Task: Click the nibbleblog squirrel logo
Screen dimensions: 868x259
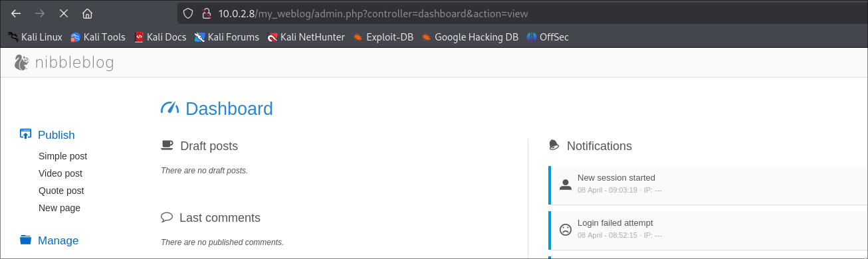Action: [22, 62]
